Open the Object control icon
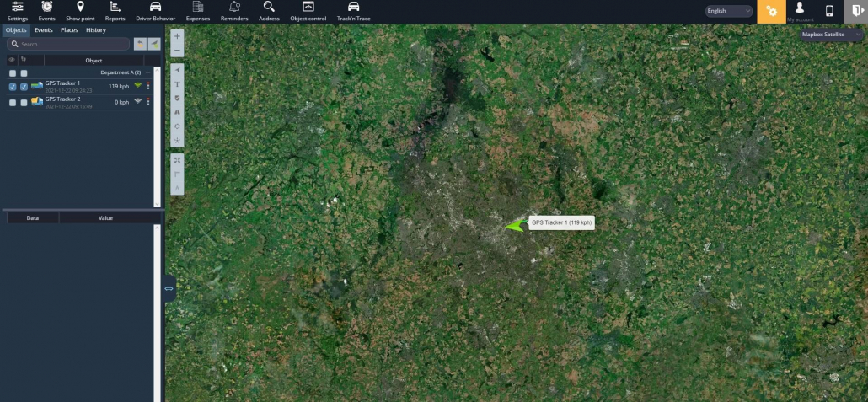 pos(308,7)
